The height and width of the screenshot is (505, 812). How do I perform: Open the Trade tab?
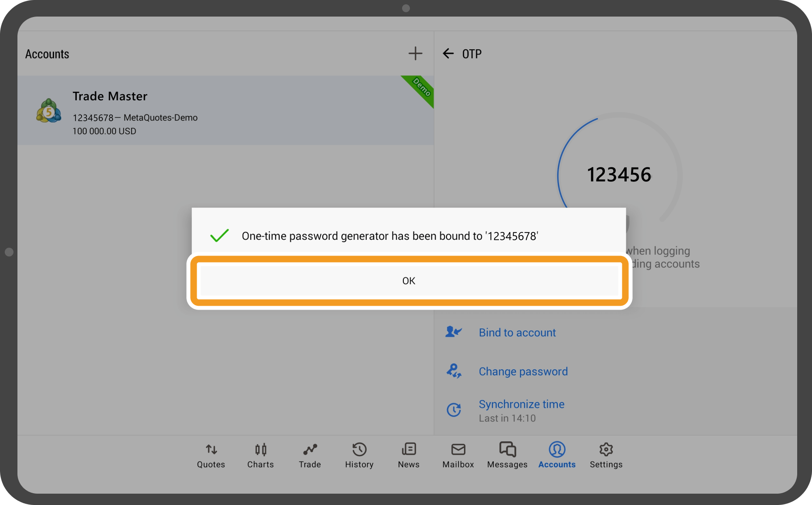(x=310, y=455)
